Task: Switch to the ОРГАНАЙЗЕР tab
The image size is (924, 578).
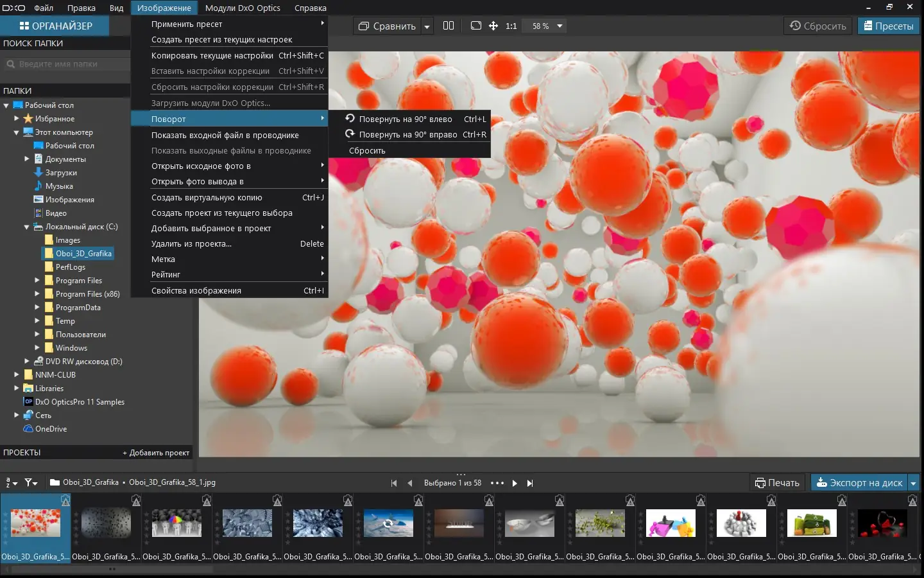Action: (x=55, y=26)
